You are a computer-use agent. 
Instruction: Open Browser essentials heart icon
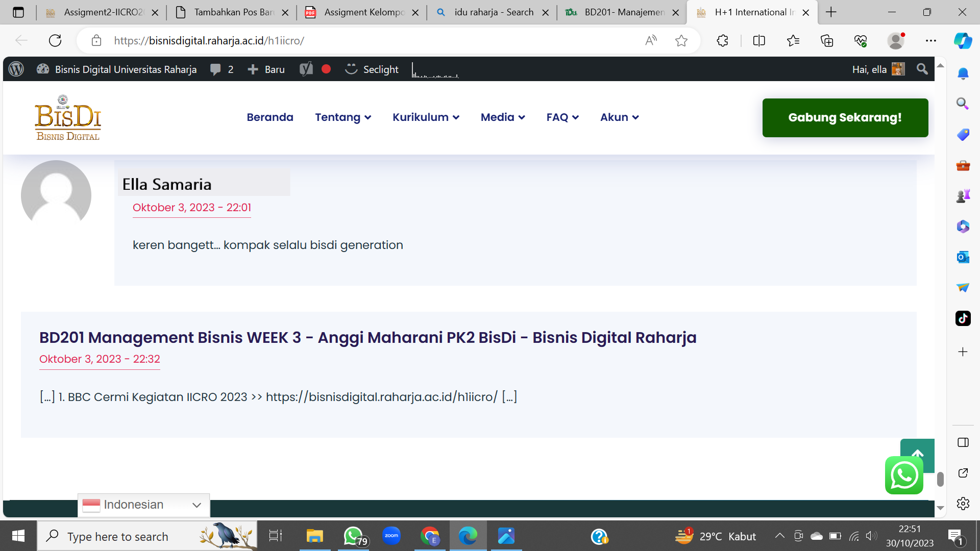click(x=861, y=40)
